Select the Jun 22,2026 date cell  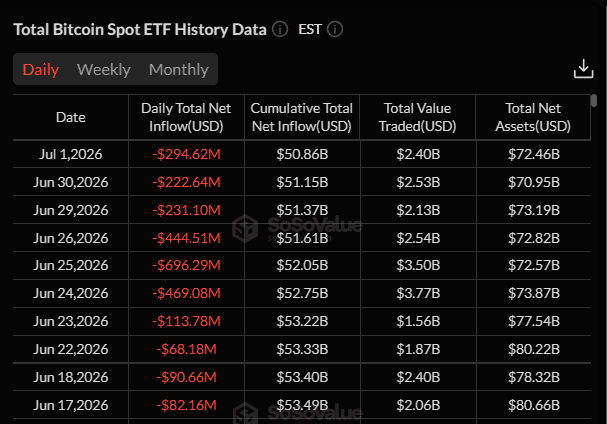[70, 349]
